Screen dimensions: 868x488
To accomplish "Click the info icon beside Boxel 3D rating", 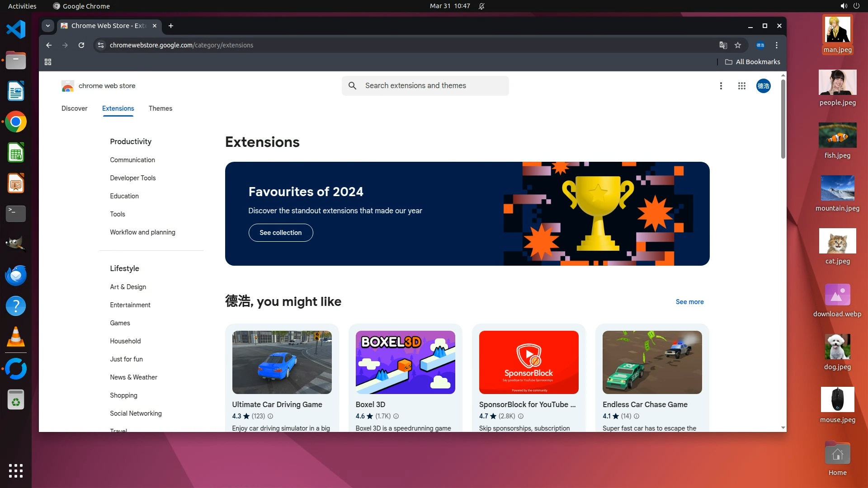I will tap(396, 416).
